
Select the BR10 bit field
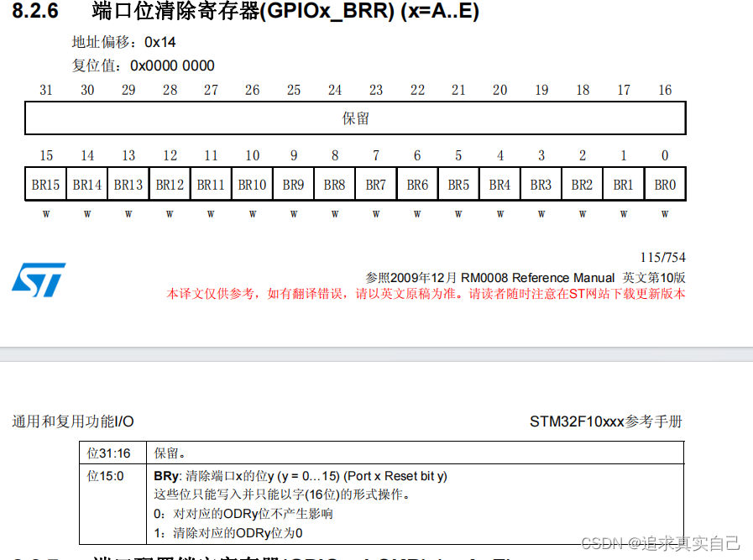(252, 183)
